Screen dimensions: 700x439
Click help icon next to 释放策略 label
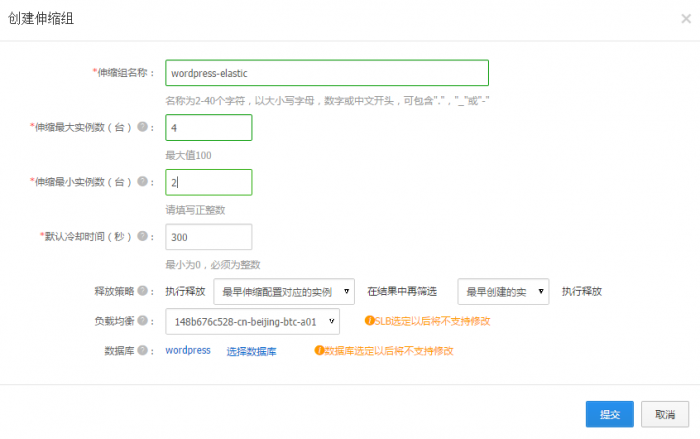pyautogui.click(x=143, y=292)
